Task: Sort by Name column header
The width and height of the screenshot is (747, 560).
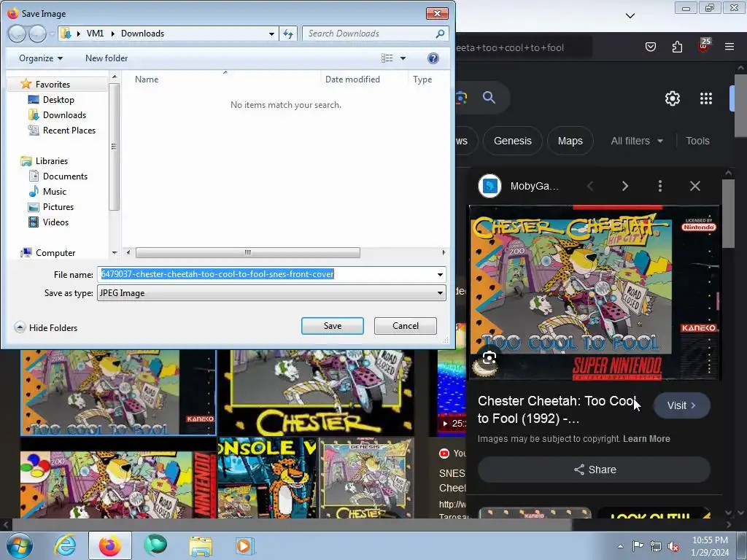Action: 147,79
